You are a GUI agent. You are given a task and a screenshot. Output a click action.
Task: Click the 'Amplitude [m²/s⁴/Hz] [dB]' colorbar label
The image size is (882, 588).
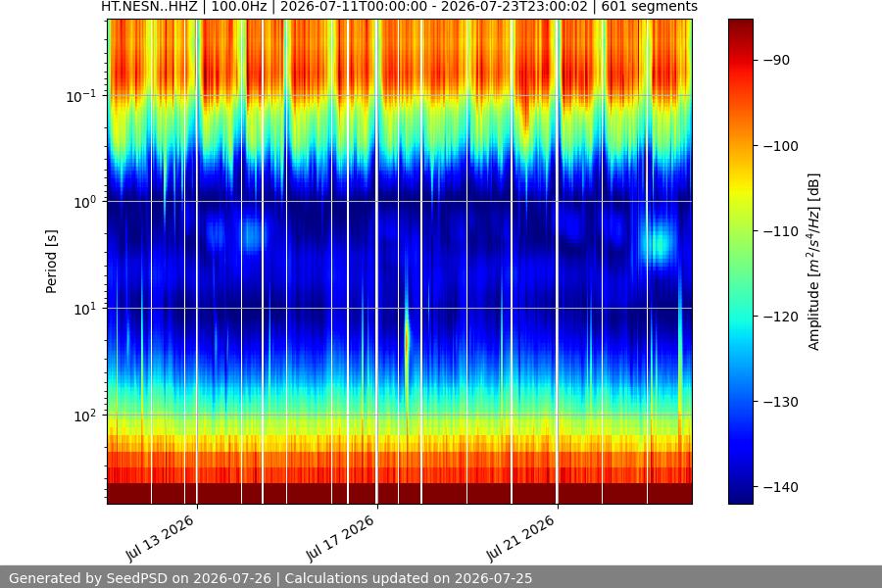tap(814, 262)
